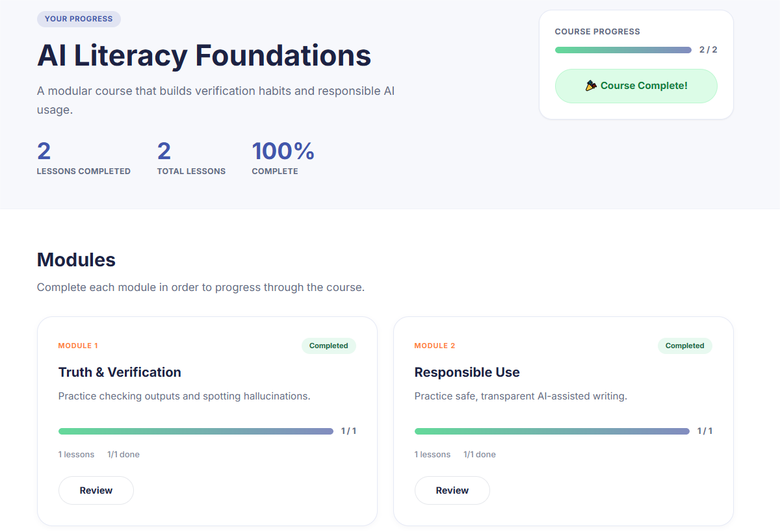Click the lessons completed count
The image size is (780, 532).
pyautogui.click(x=44, y=151)
